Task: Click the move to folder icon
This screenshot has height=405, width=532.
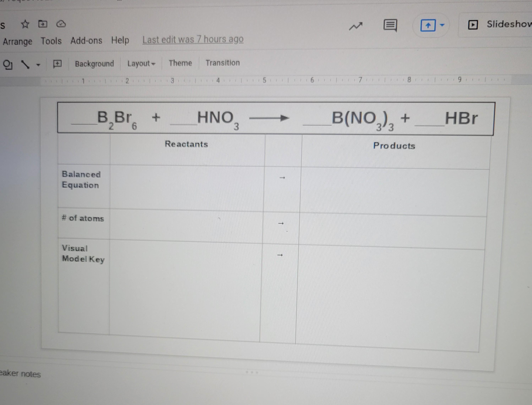Action: (x=43, y=24)
